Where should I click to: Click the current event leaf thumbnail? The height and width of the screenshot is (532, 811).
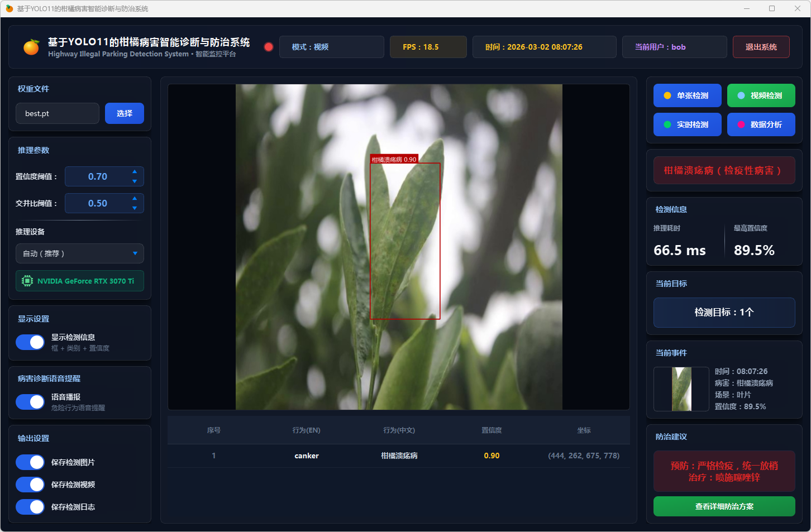tap(681, 389)
